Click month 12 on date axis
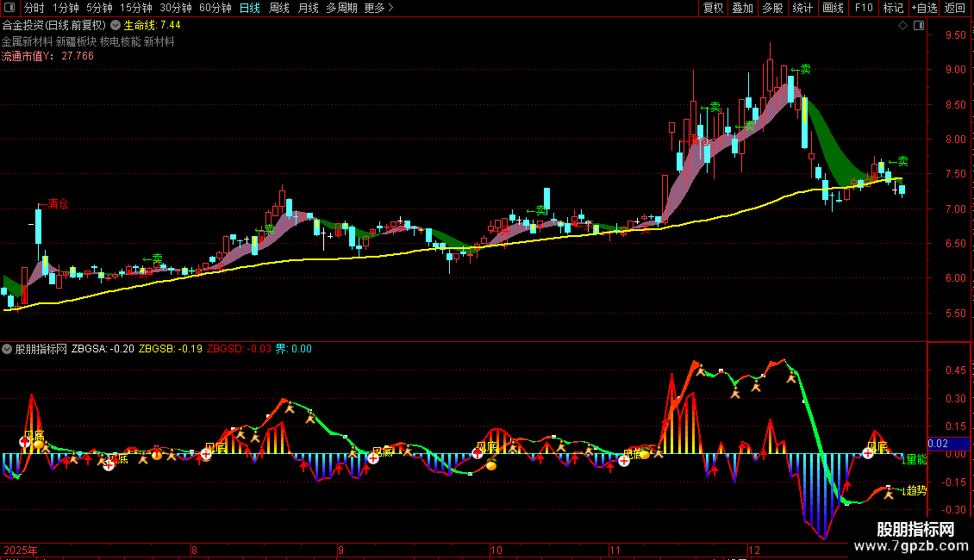Viewport: 974px width, 560px height. pyautogui.click(x=754, y=550)
